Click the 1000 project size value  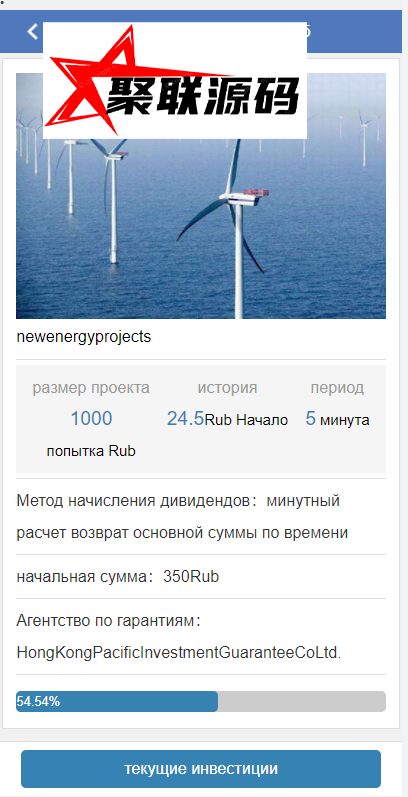(91, 418)
